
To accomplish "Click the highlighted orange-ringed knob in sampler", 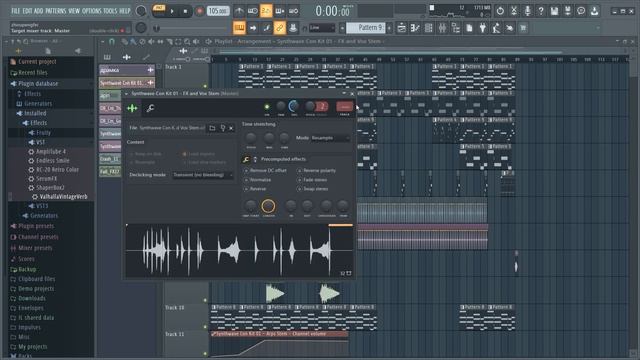I will [268, 206].
